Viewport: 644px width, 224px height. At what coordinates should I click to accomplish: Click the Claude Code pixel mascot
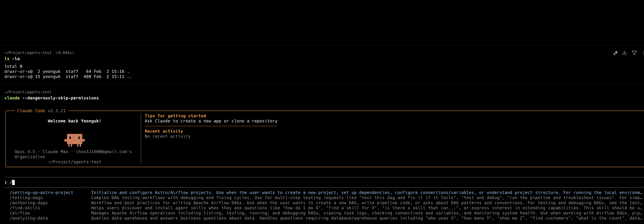(74, 140)
